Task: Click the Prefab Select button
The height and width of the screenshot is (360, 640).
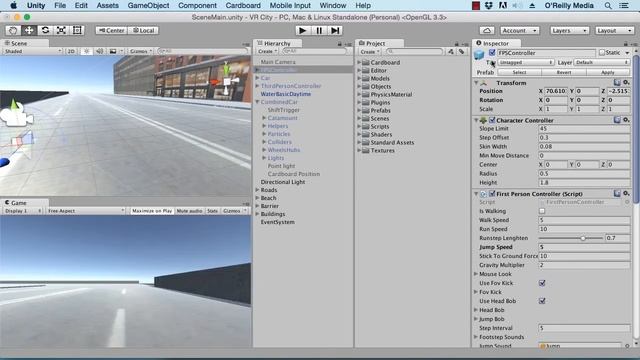Action: point(519,72)
